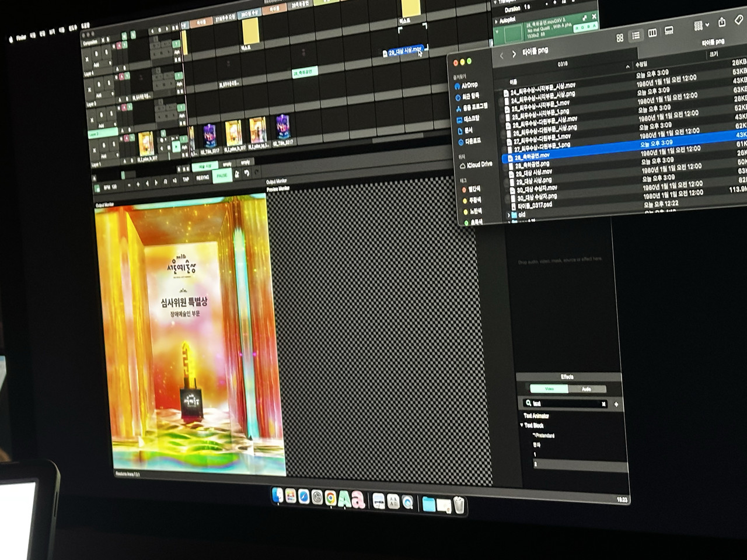Image resolution: width=747 pixels, height=560 pixels.
Task: Open 데스크탑 in Finder sidebar
Action: pos(468,119)
